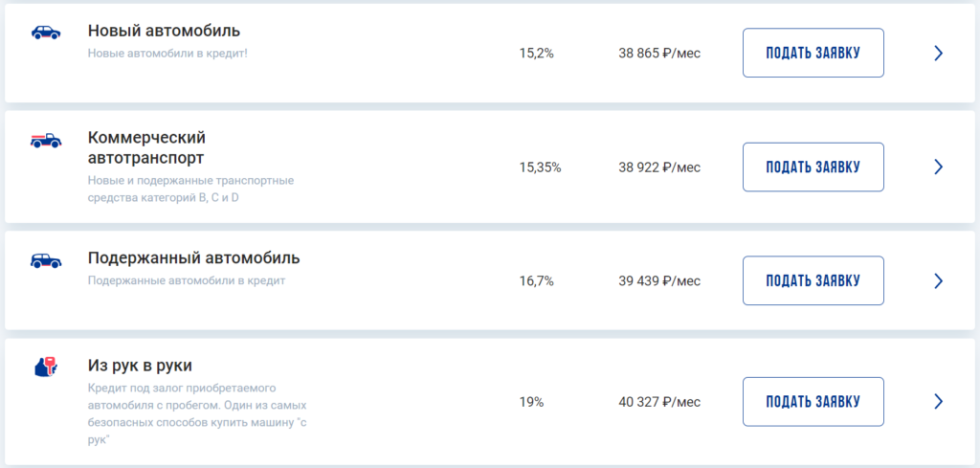Click the car icon for Подержанный автомобиль

click(45, 260)
